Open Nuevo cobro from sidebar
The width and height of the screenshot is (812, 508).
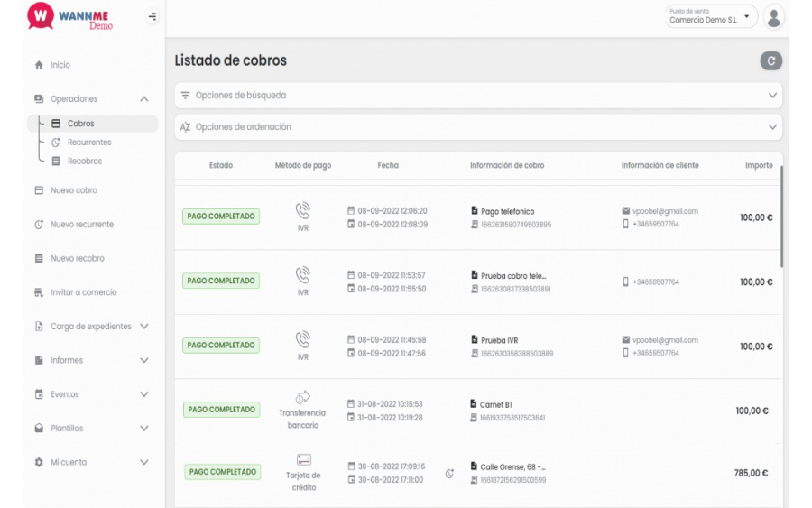pyautogui.click(x=74, y=190)
